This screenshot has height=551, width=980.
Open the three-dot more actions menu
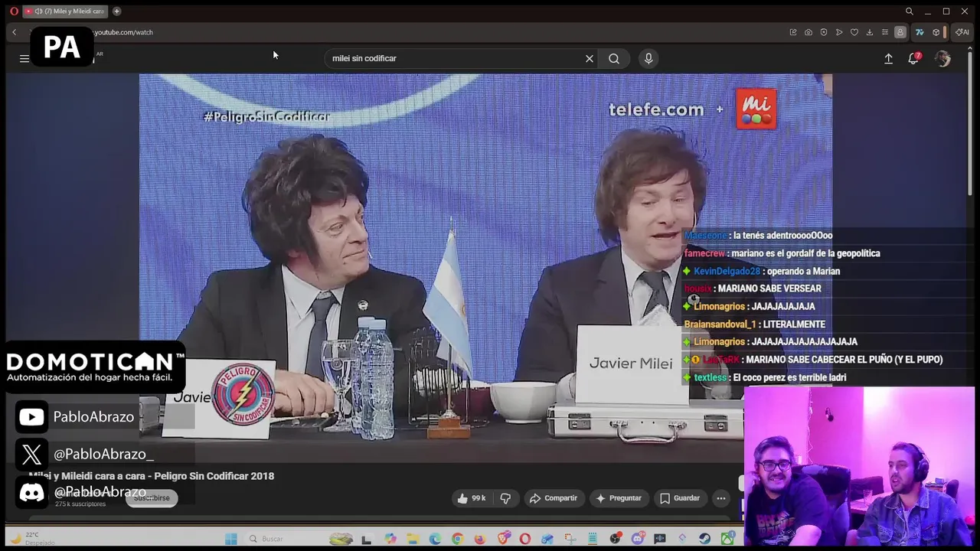pos(720,498)
